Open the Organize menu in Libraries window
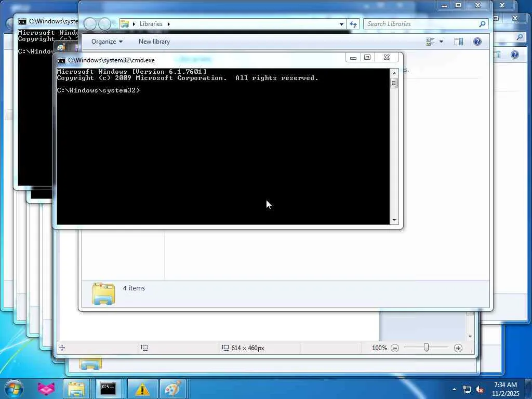532x399 pixels. [x=107, y=42]
